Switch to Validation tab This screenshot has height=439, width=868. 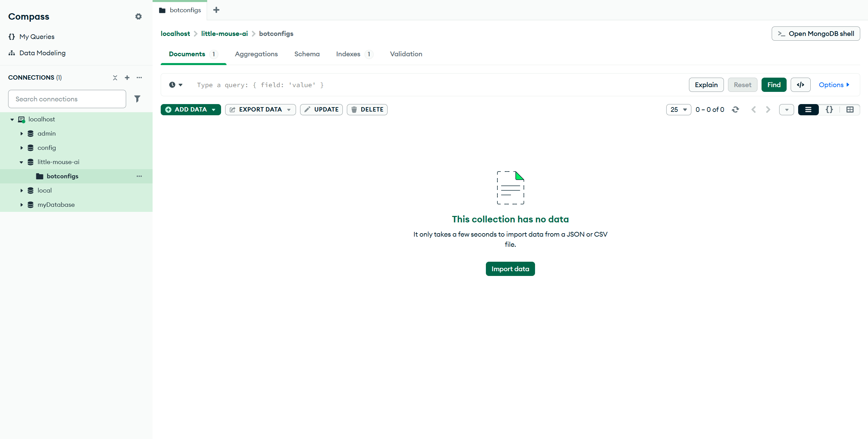pyautogui.click(x=406, y=54)
